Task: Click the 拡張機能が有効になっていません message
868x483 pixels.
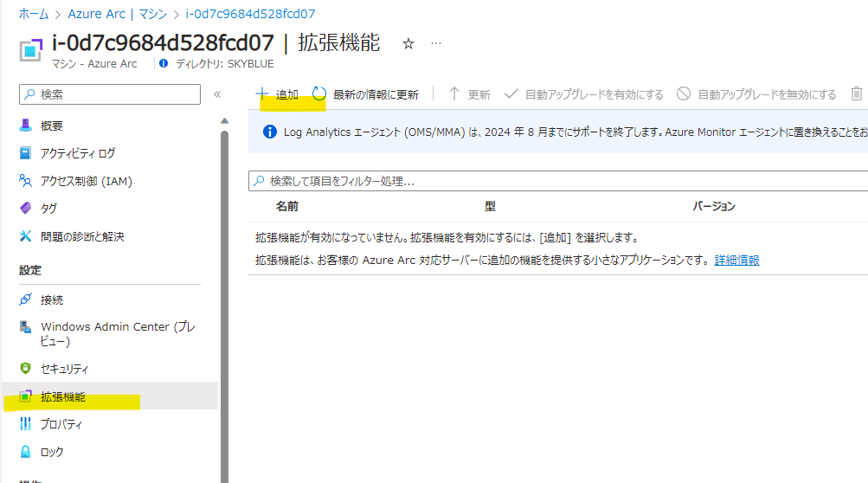Action: 447,238
